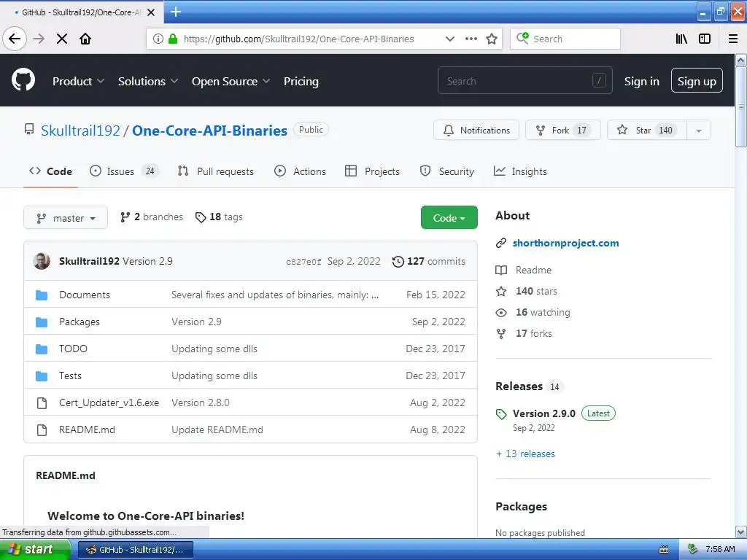Open the green Code dropdown button
This screenshot has width=747, height=560.
click(449, 217)
